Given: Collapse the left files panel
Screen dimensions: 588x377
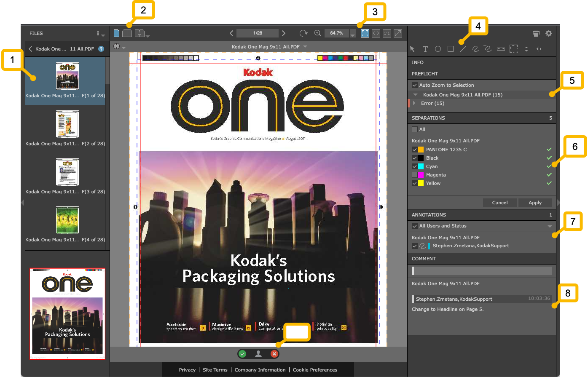Looking at the screenshot, I should click(x=22, y=203).
